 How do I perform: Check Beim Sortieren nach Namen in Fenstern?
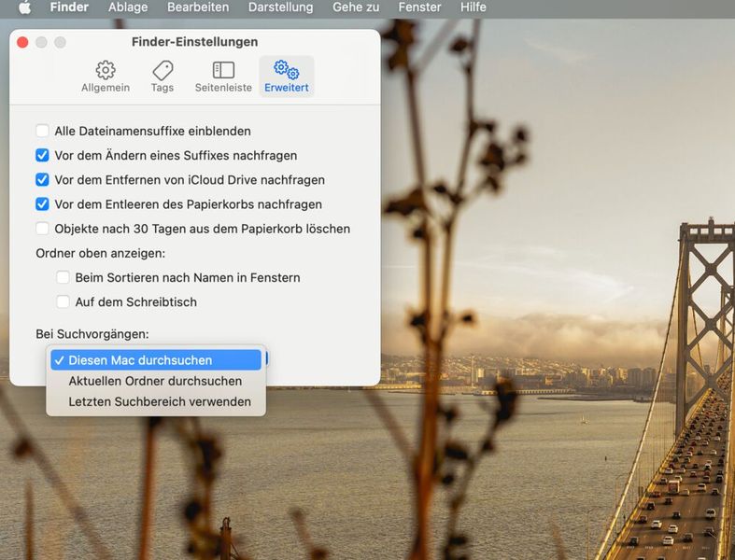point(63,277)
